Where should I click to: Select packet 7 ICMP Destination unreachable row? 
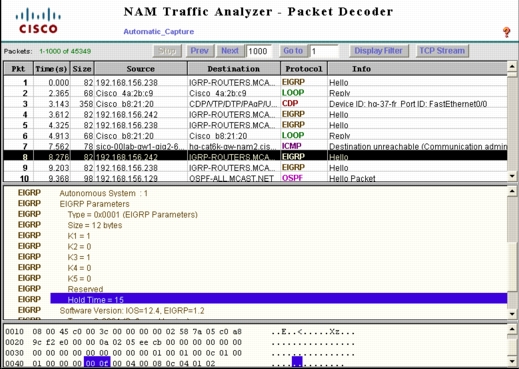(x=256, y=146)
